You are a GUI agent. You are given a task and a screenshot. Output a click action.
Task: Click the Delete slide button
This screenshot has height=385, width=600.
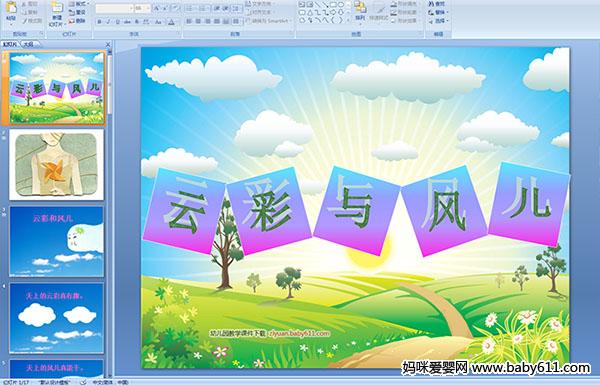[x=78, y=21]
